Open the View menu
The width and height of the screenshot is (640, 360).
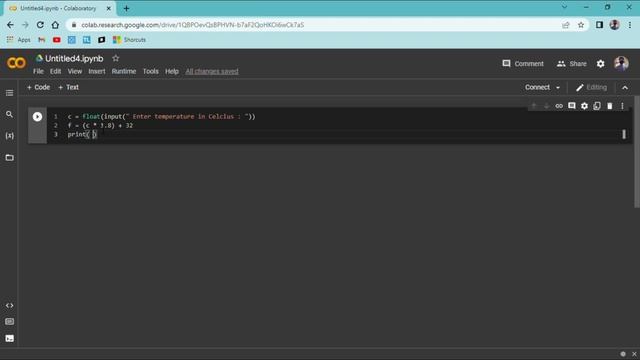75,71
